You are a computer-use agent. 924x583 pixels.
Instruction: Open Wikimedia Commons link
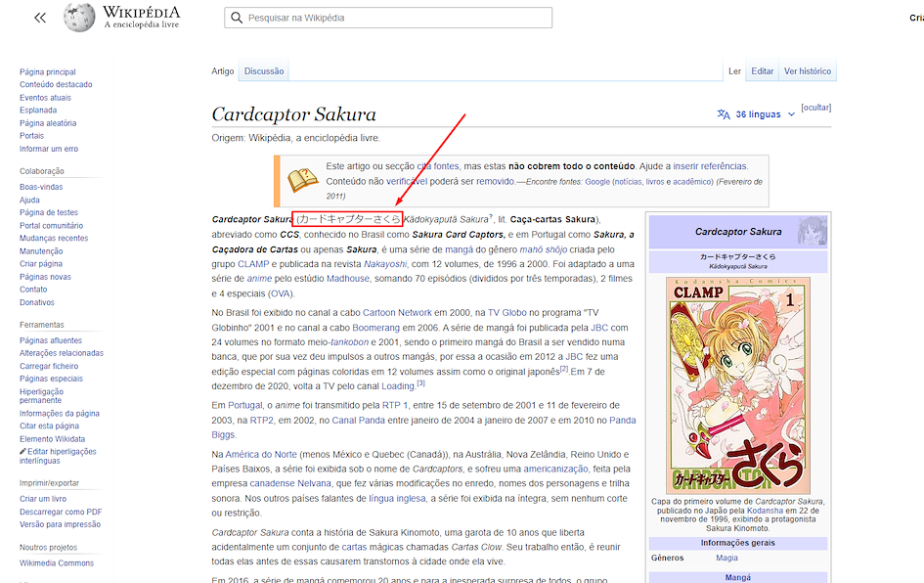point(57,563)
